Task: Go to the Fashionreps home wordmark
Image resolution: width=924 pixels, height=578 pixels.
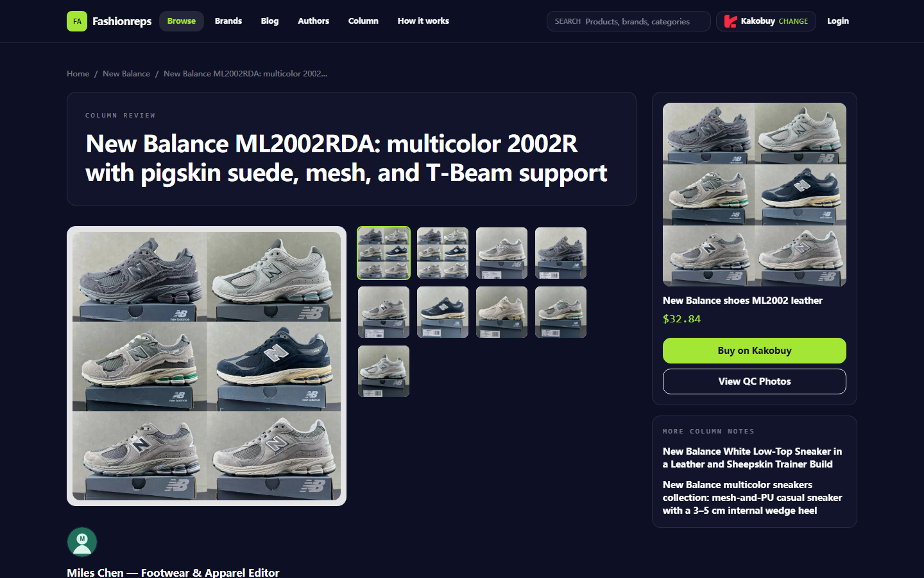Action: coord(122,21)
